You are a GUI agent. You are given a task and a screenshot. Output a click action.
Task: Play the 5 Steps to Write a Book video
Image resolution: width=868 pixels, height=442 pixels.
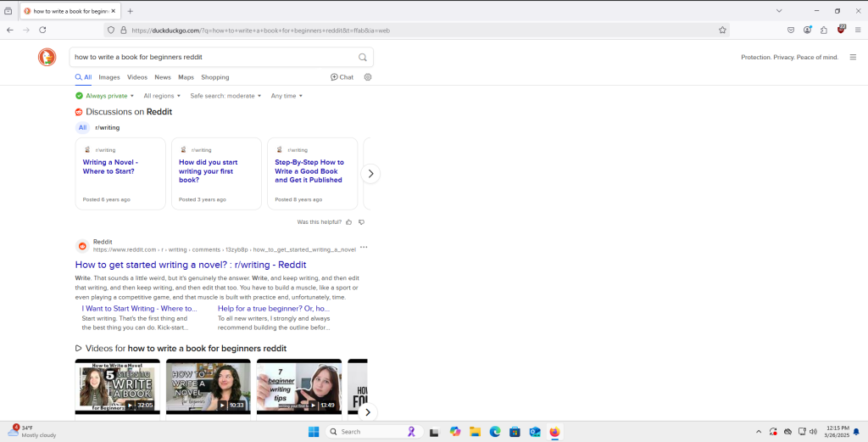[117, 387]
